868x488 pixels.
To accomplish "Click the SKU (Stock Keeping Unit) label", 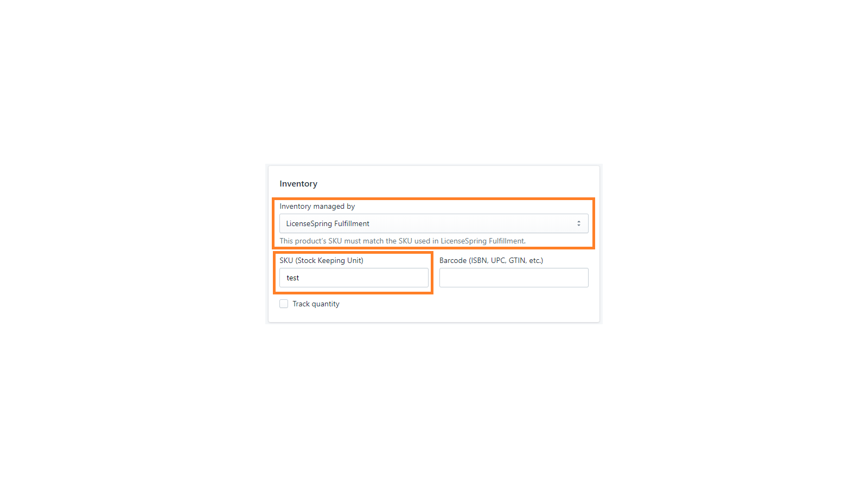I will (321, 260).
